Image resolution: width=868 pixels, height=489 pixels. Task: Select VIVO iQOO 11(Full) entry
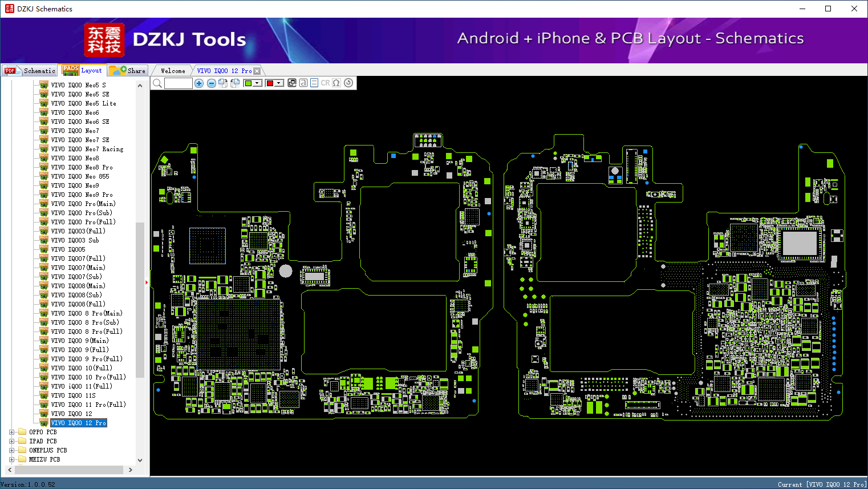[82, 386]
